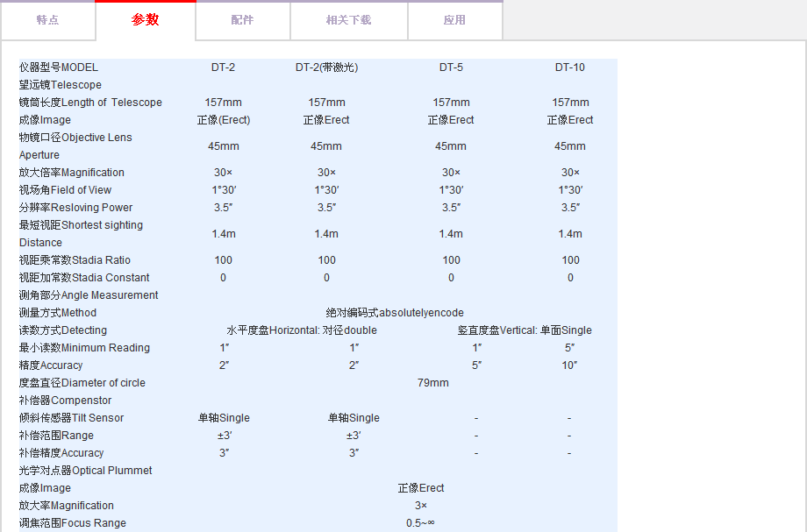Image resolution: width=807 pixels, height=532 pixels.
Task: Click the 分辨率Resolving Power row label
Action: pyautogui.click(x=76, y=208)
